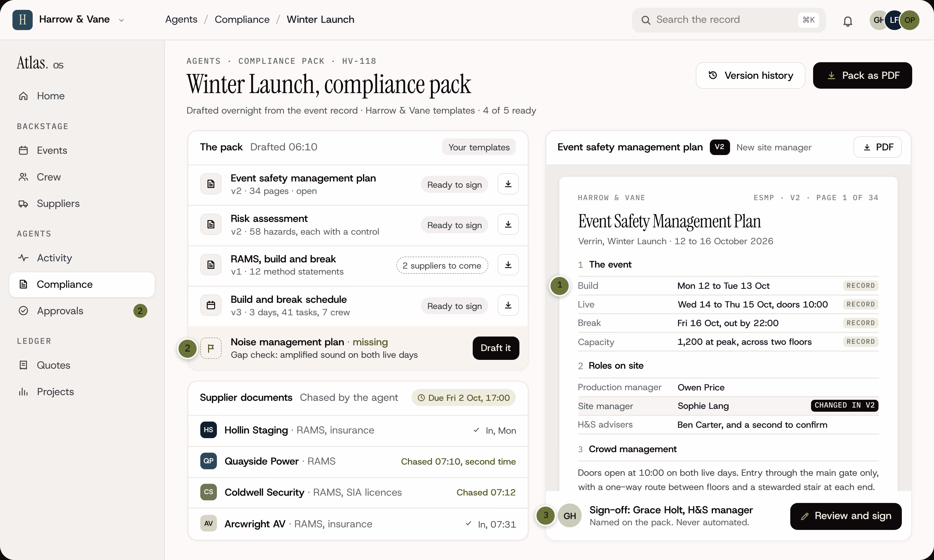The width and height of the screenshot is (934, 560).
Task: Open Approvals with 2 pending
Action: (x=82, y=311)
